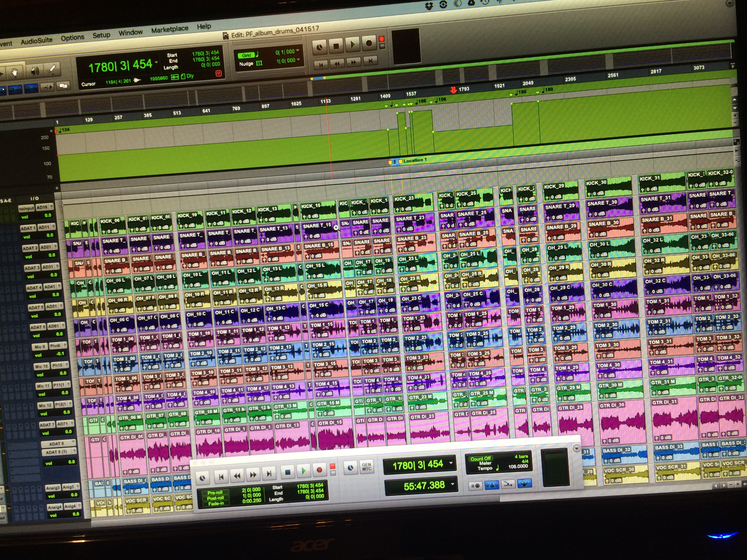Go to end in floating Transport window

(269, 474)
